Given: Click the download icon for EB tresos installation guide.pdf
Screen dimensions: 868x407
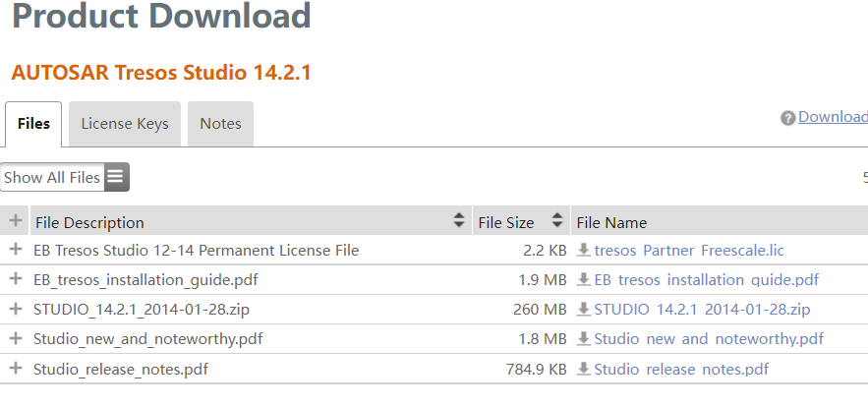Looking at the screenshot, I should 584,280.
